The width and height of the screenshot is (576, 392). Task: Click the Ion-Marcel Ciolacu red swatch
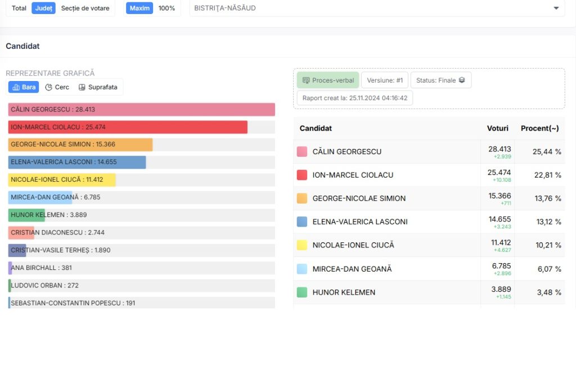coord(302,175)
